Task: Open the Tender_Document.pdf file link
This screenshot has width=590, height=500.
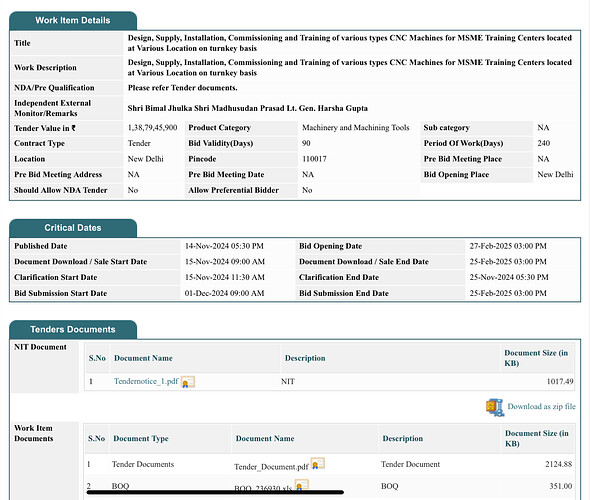Action: pos(271,467)
